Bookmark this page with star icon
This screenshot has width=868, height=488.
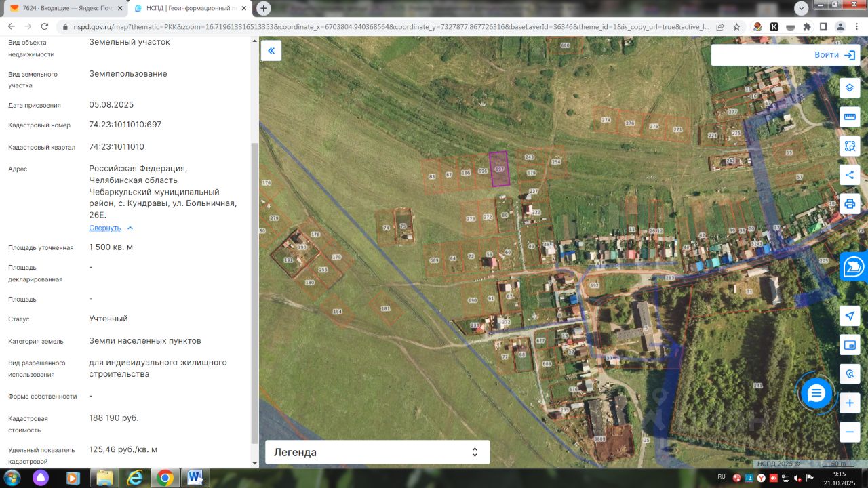[736, 27]
